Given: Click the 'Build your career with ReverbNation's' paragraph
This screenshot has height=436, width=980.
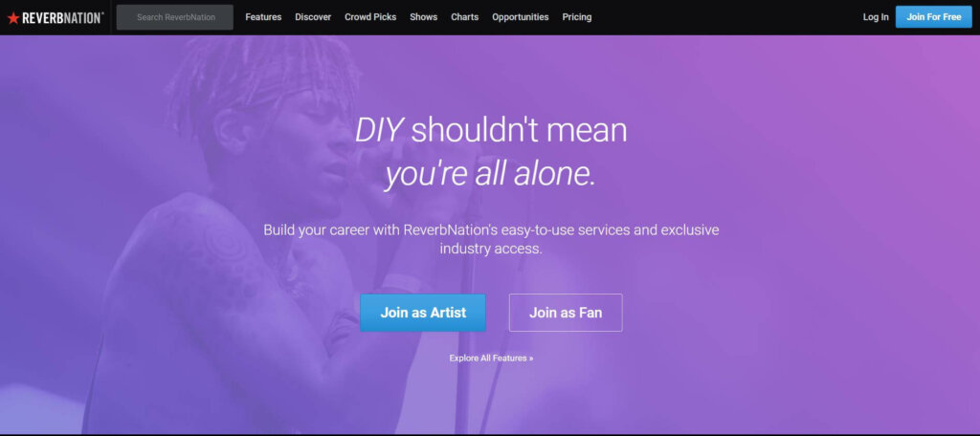Looking at the screenshot, I should coord(491,239).
